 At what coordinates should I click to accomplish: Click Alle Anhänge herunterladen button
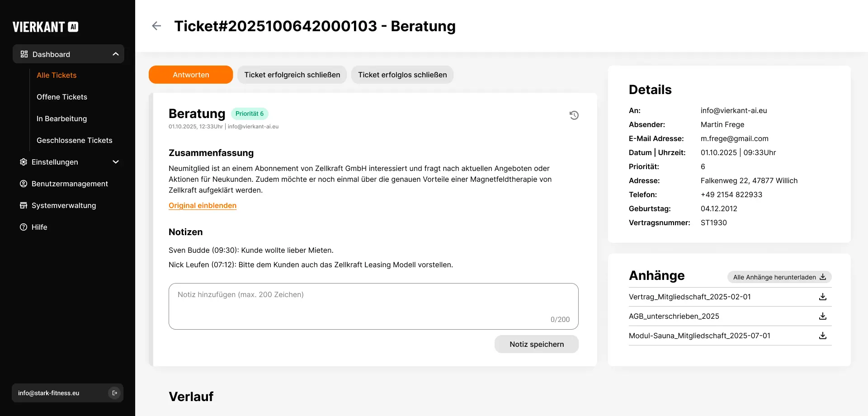(779, 277)
